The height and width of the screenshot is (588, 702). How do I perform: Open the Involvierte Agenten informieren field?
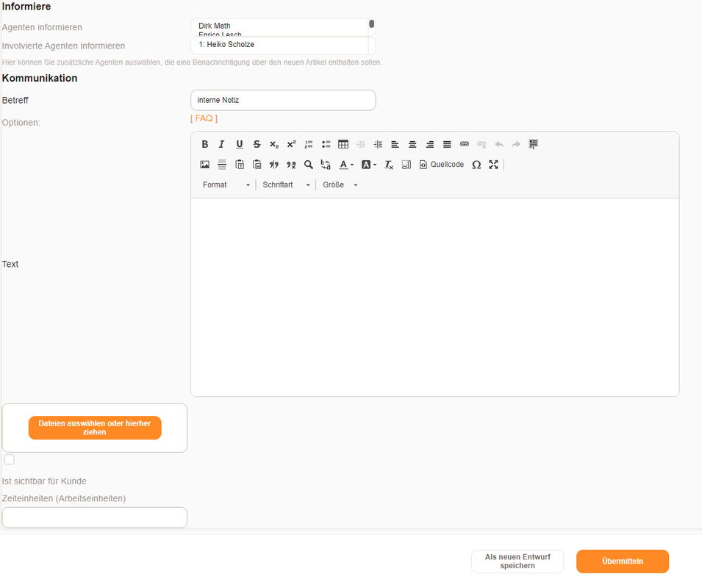pyautogui.click(x=283, y=46)
